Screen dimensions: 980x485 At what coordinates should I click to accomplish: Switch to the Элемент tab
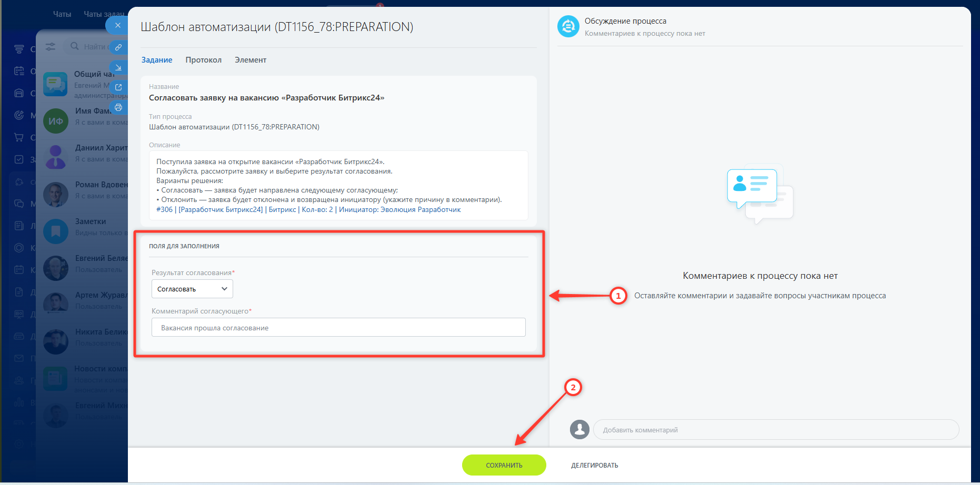251,60
